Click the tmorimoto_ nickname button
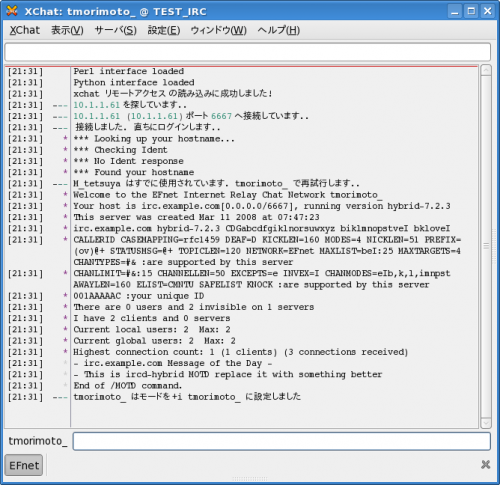 coord(38,441)
